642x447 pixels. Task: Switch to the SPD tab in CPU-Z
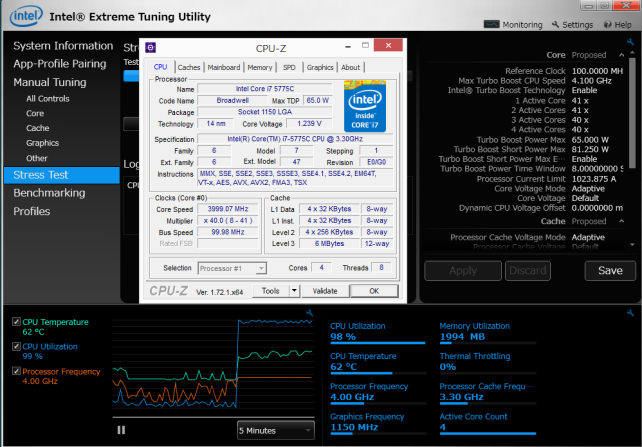[x=289, y=67]
